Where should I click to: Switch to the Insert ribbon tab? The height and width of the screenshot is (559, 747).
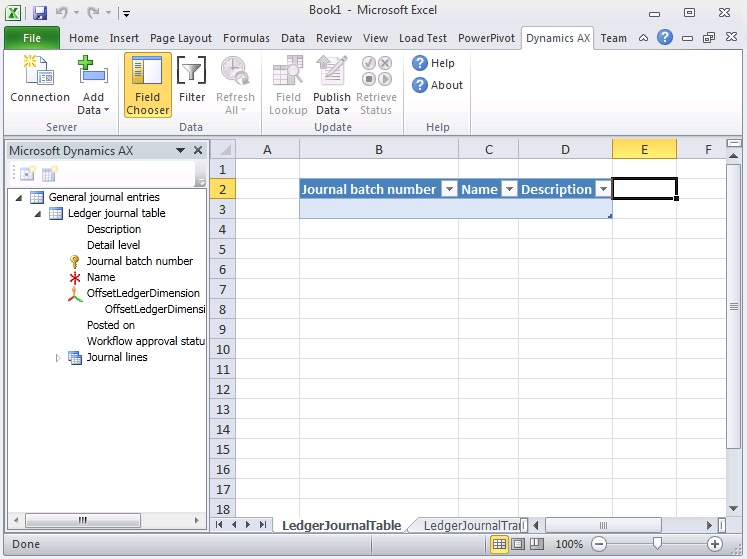pos(124,38)
